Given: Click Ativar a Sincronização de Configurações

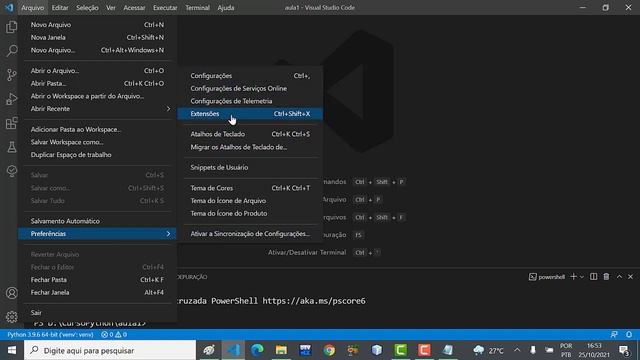Looking at the screenshot, I should pyautogui.click(x=250, y=233).
